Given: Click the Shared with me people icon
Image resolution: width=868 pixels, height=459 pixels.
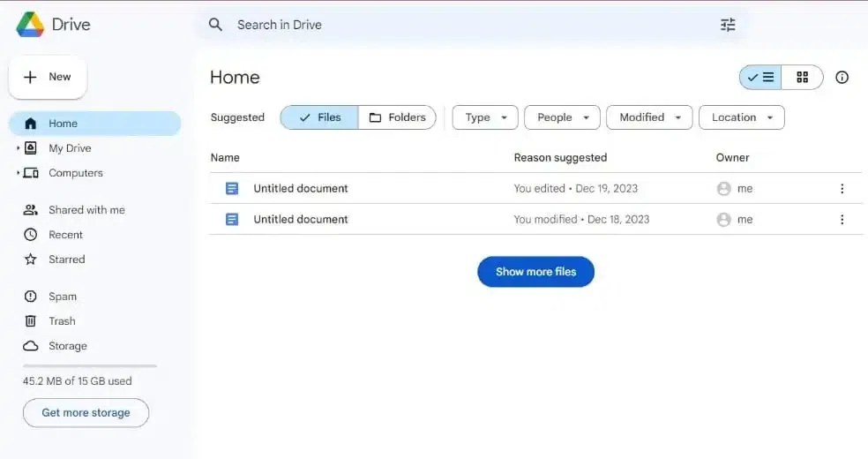Looking at the screenshot, I should coord(31,210).
